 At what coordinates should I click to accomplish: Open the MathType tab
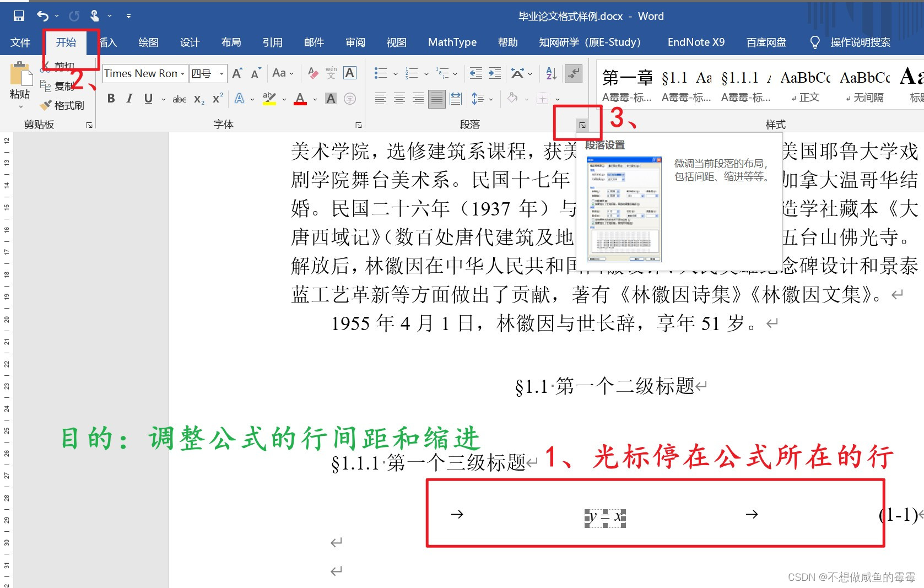click(452, 42)
